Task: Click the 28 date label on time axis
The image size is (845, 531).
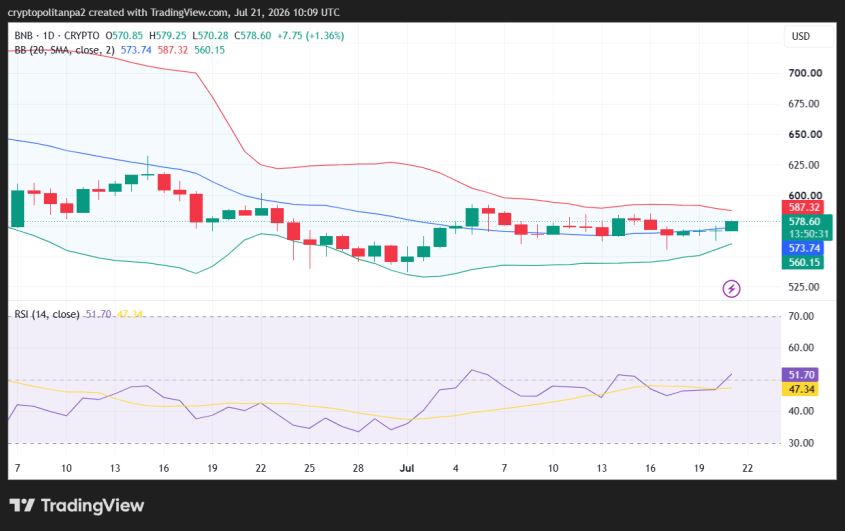Action: pos(358,468)
